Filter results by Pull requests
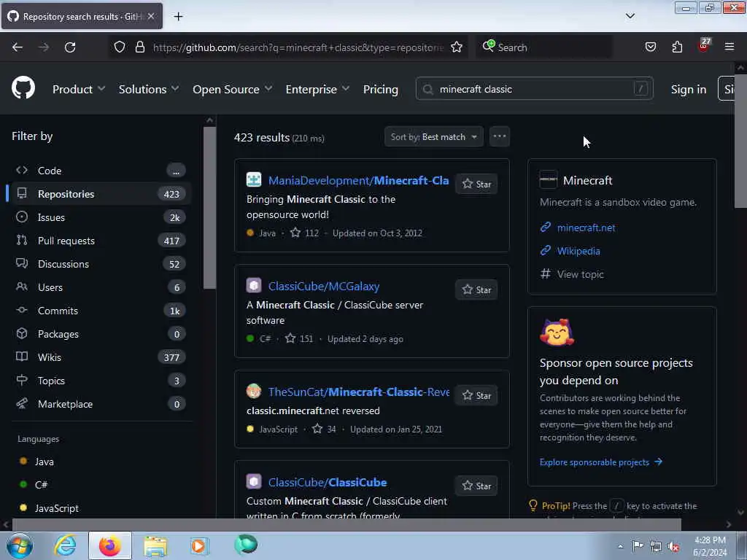This screenshot has width=747, height=560. coord(99,241)
